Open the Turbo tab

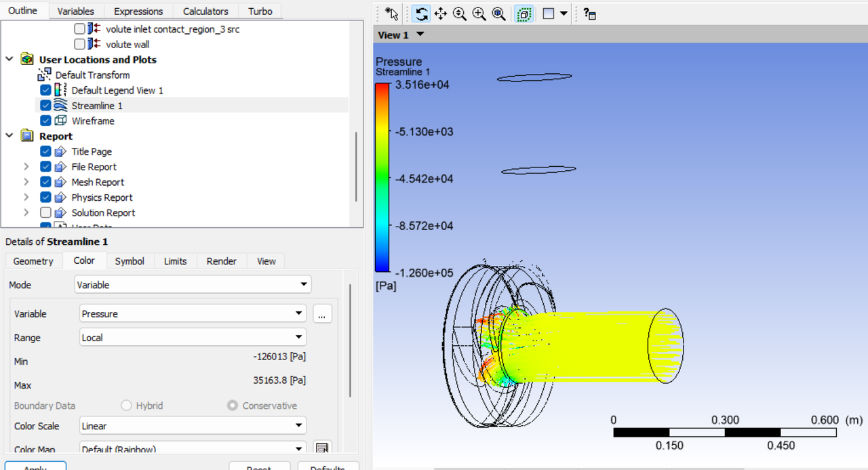click(260, 11)
